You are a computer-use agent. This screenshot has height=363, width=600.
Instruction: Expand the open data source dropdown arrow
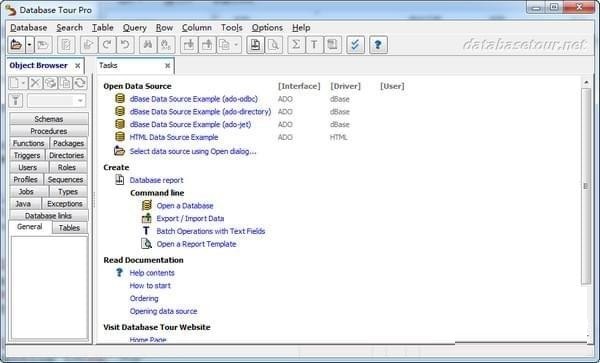tap(29, 45)
